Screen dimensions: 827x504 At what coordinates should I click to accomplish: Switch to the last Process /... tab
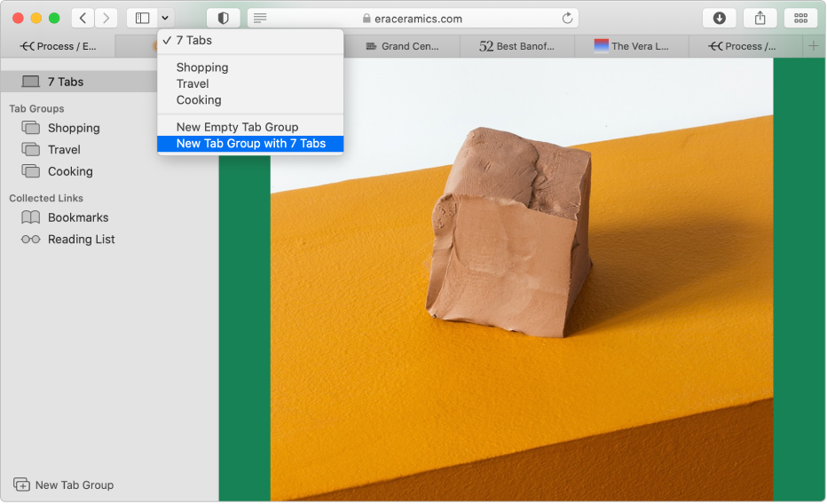(745, 46)
